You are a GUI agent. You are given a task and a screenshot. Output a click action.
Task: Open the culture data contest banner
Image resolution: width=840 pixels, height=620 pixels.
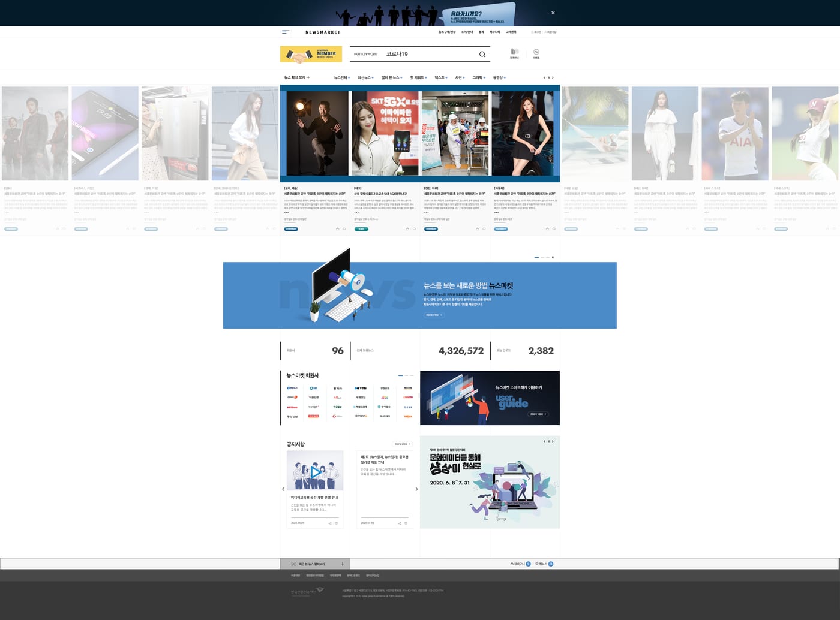(490, 482)
